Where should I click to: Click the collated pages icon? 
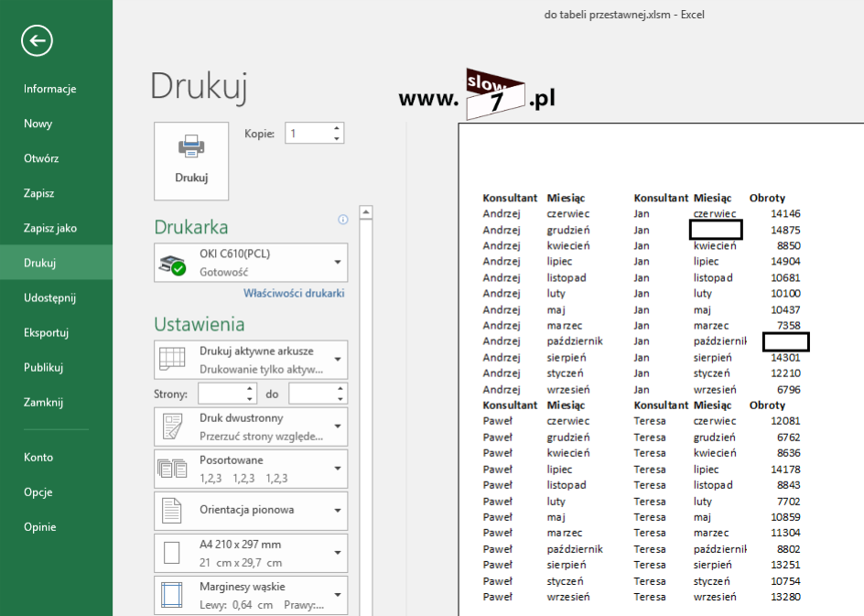[172, 469]
